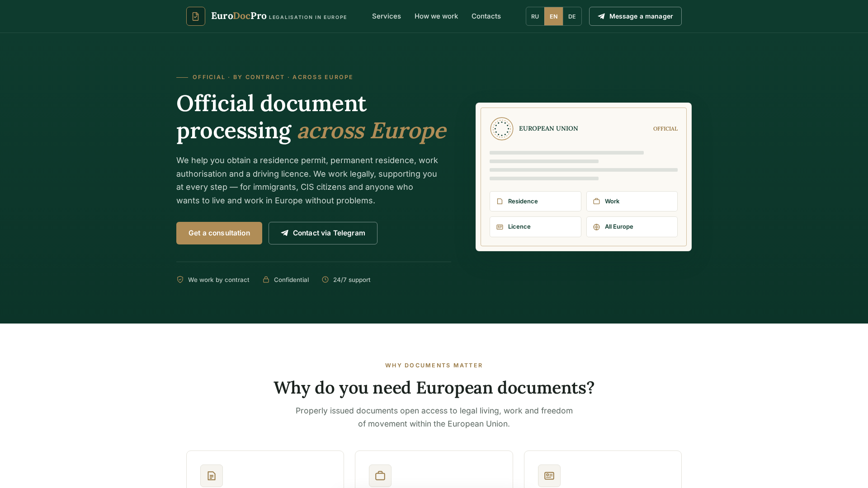This screenshot has width=868, height=488.
Task: Select the Residence tile in the document card
Action: pyautogui.click(x=535, y=202)
